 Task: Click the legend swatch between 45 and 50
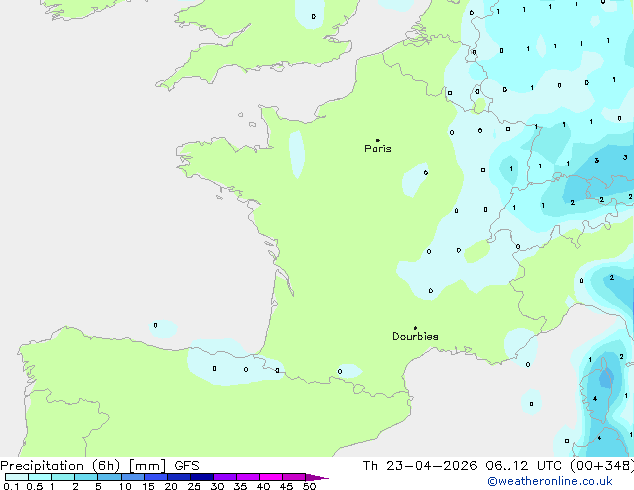tap(294, 477)
